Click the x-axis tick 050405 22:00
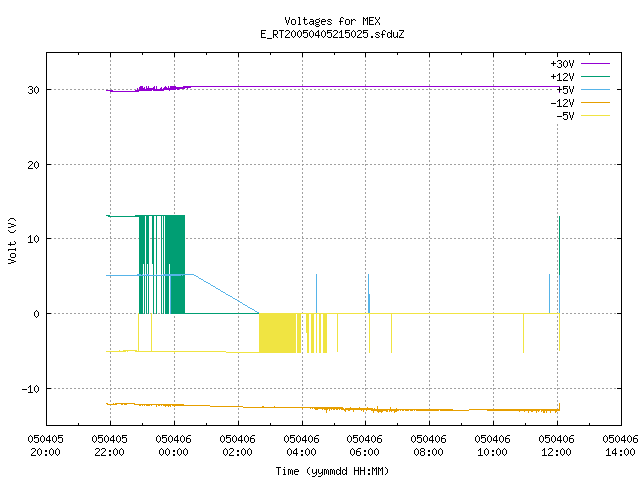This screenshot has height=480, width=640. [x=109, y=446]
